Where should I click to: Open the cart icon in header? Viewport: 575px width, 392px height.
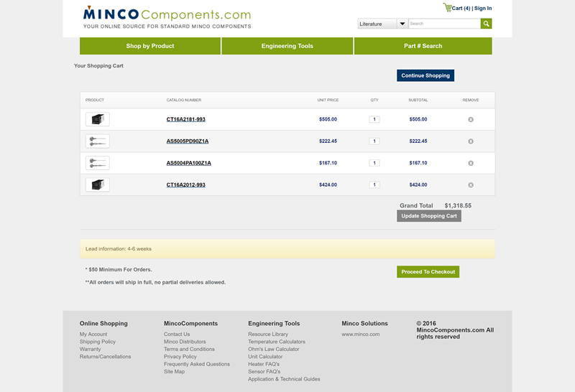tap(447, 7)
